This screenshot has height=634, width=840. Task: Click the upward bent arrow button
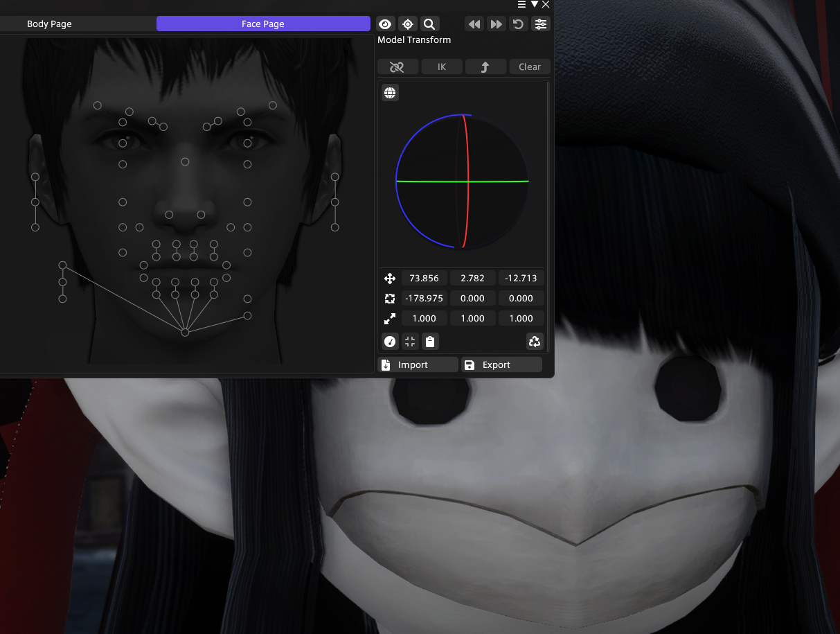485,67
